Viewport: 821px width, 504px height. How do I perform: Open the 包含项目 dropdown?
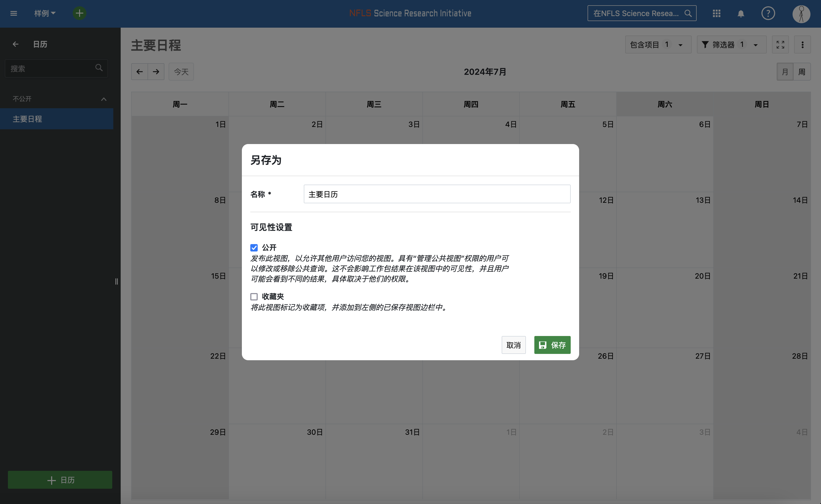click(x=658, y=45)
